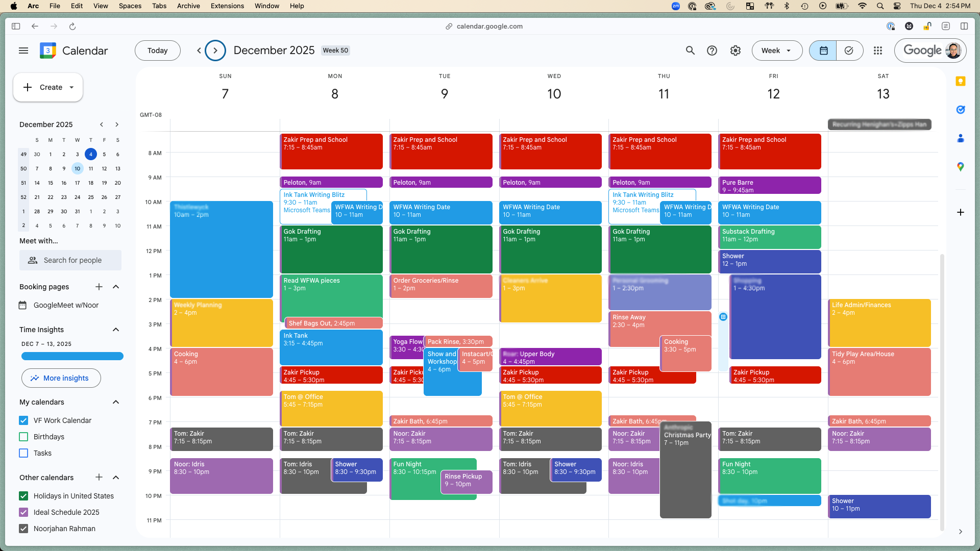Viewport: 980px width, 551px height.
Task: Collapse the Time Insights section
Action: coord(116,330)
